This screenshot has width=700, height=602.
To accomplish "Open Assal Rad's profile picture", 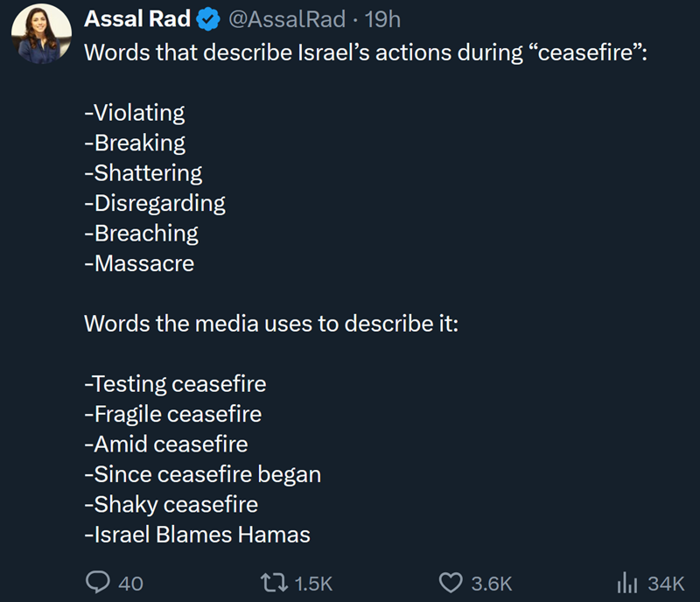I will pyautogui.click(x=41, y=34).
